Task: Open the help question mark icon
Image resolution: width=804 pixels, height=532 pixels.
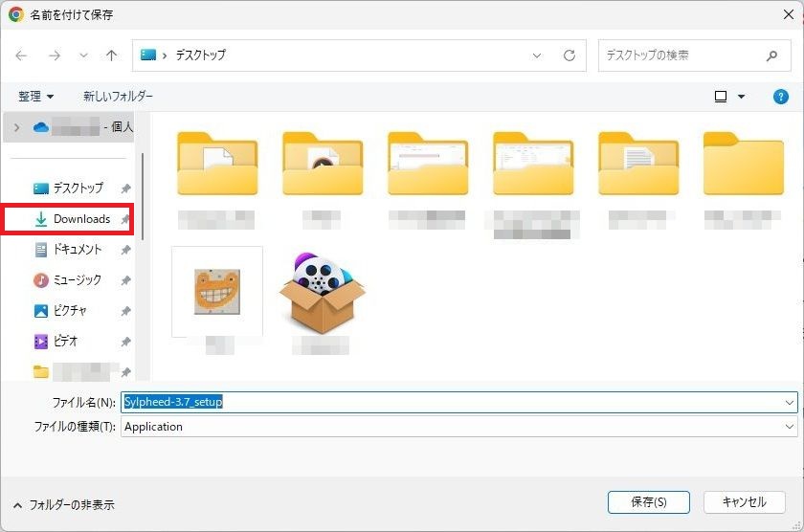Action: click(x=780, y=97)
